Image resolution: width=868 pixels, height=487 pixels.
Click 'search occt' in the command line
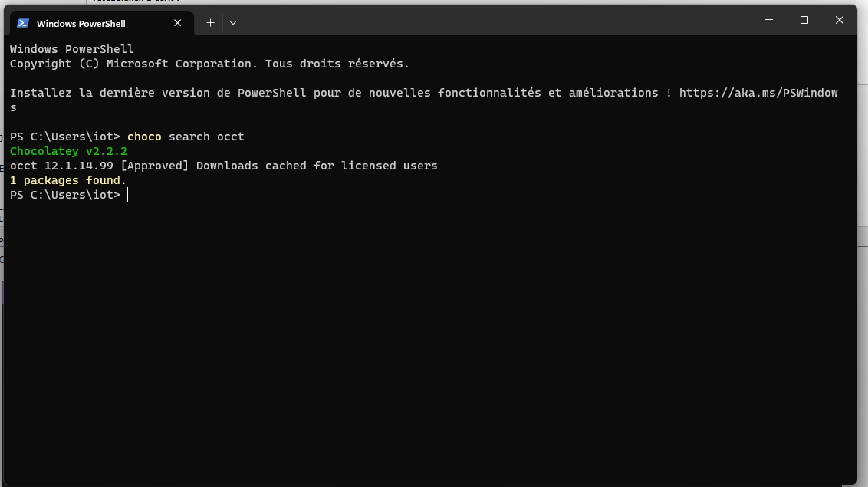point(206,137)
